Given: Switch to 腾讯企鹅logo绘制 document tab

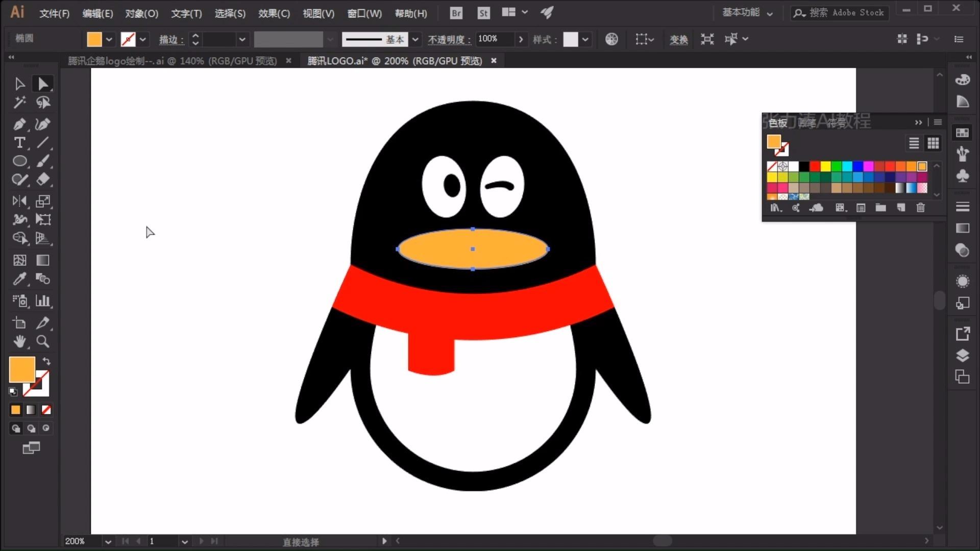Looking at the screenshot, I should pyautogui.click(x=172, y=61).
